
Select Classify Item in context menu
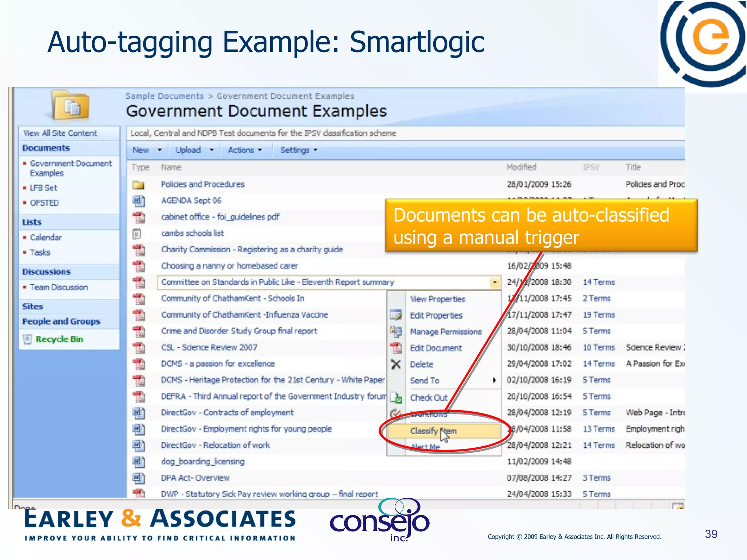(x=443, y=431)
